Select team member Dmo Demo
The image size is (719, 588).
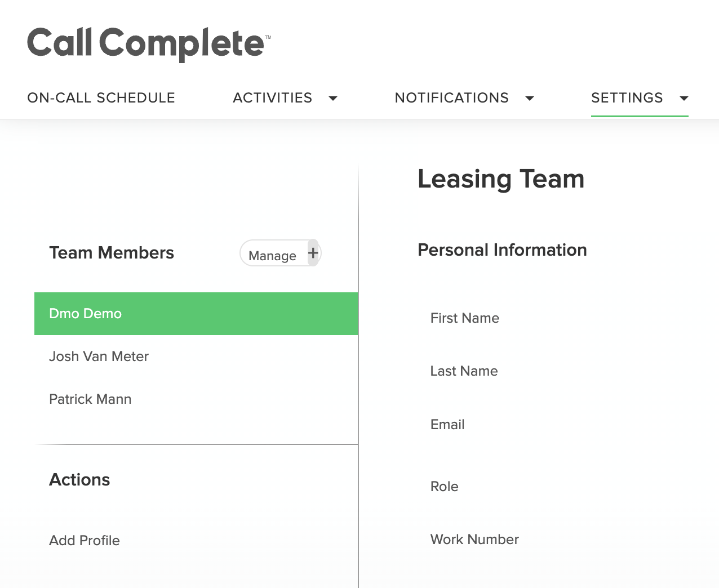tap(196, 314)
